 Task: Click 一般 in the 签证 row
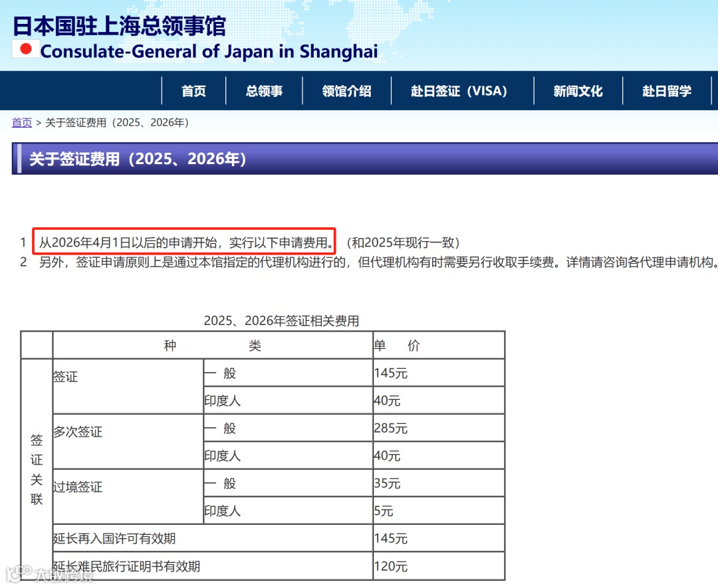[288, 373]
